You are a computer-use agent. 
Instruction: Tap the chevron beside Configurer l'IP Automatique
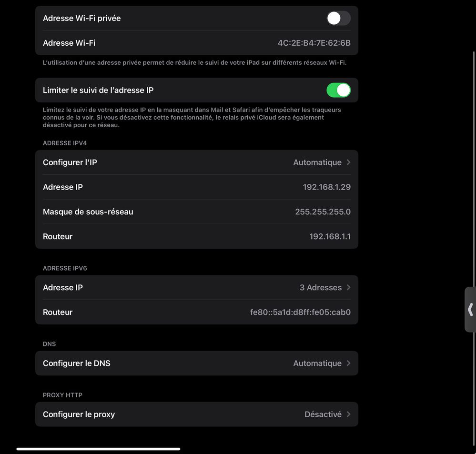tap(349, 162)
